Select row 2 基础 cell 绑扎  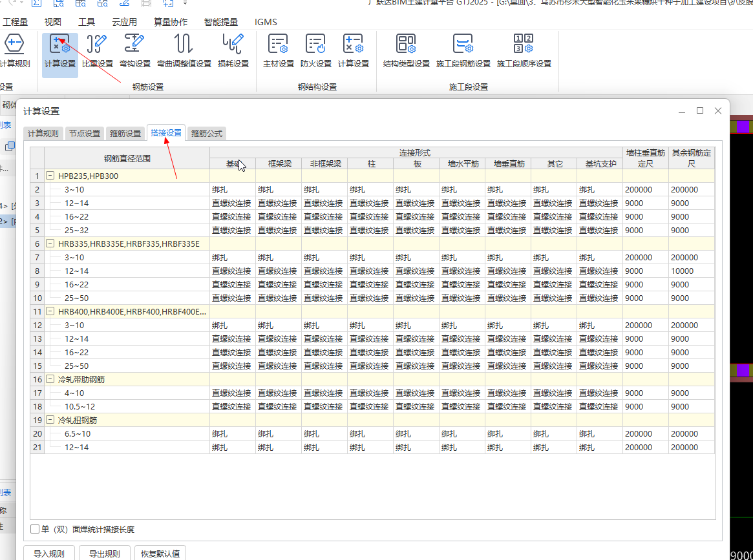point(233,189)
